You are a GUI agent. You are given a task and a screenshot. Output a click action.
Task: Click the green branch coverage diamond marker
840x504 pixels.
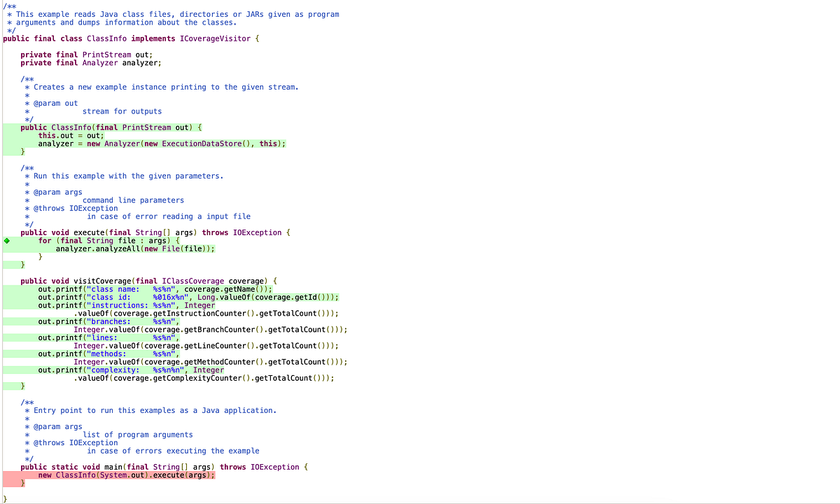6,240
